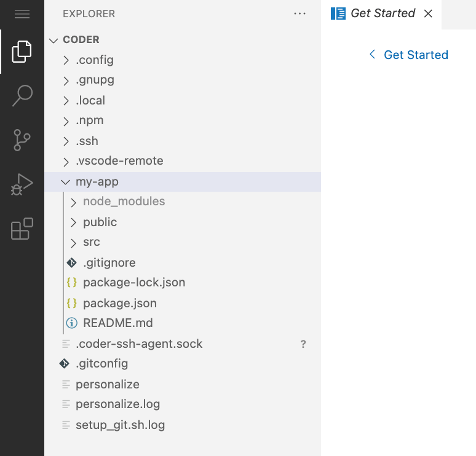
Task: Open the Search view icon
Action: 22,96
